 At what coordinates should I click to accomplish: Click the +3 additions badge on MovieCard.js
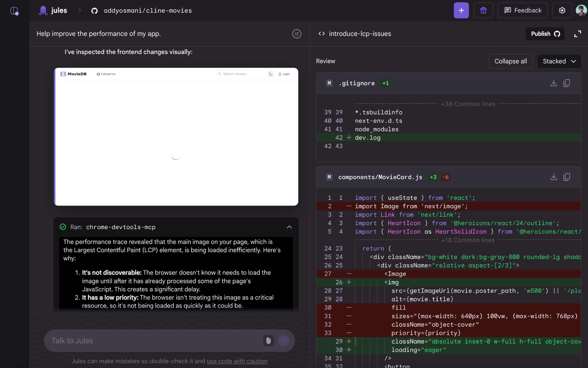pyautogui.click(x=433, y=177)
